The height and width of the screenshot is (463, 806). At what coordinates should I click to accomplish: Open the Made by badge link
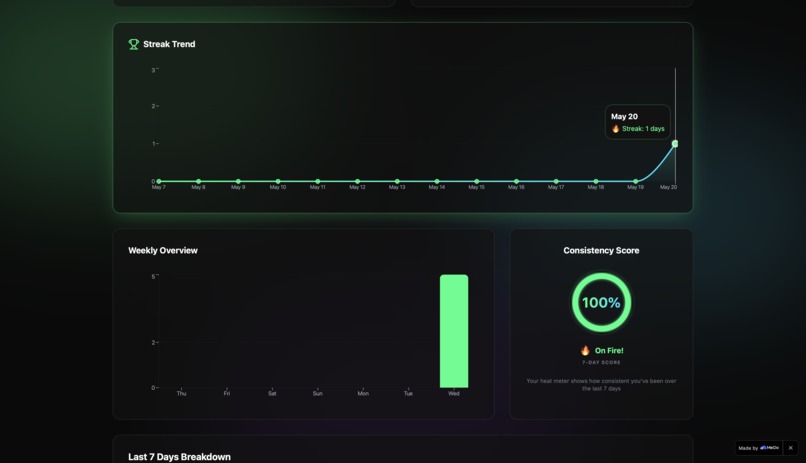759,448
